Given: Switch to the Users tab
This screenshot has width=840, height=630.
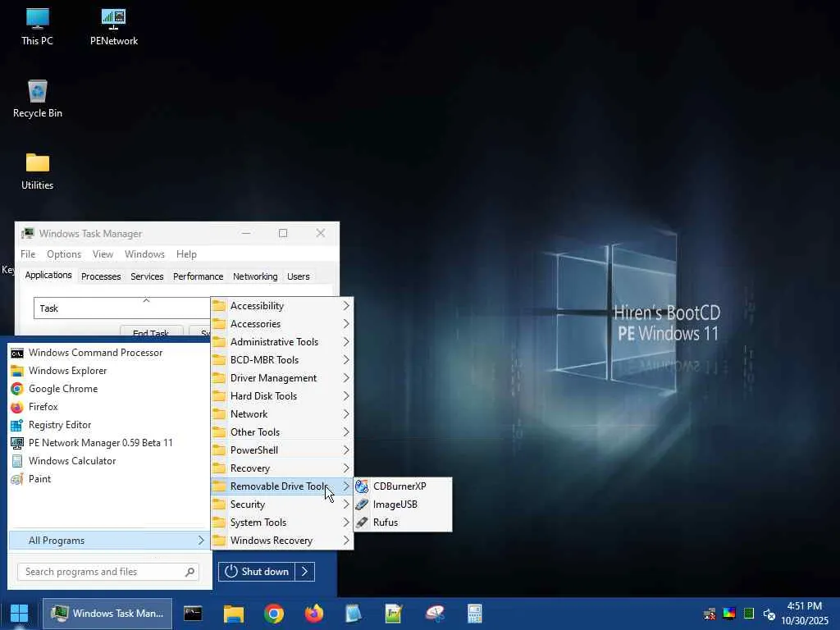Looking at the screenshot, I should (x=298, y=276).
